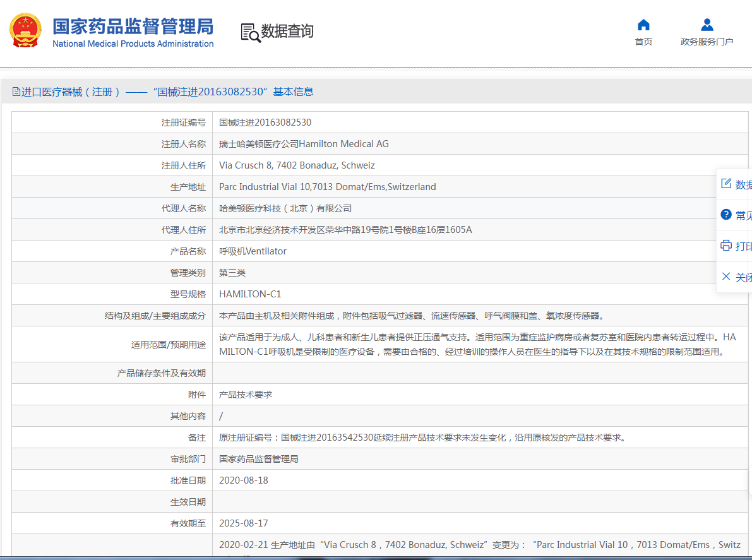The width and height of the screenshot is (752, 560).
Task: Click the 结构及组成/主要组成成分 label
Action: coord(155,316)
